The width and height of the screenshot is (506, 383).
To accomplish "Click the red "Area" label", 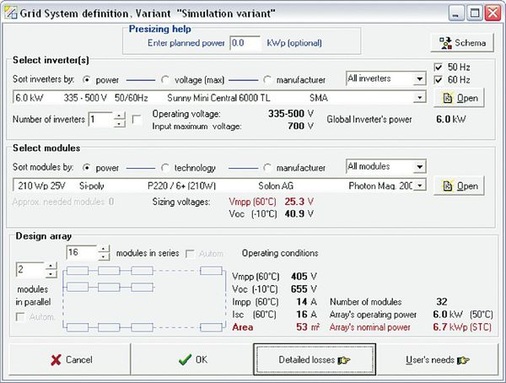I will coord(242,327).
